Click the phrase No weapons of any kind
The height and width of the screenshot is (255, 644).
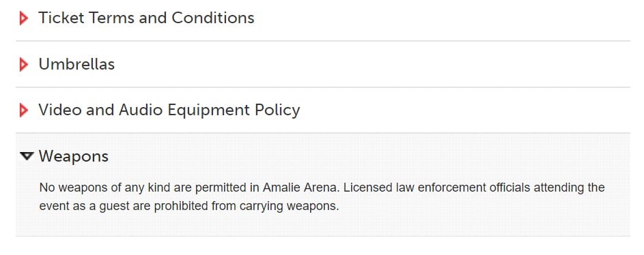[x=105, y=187]
